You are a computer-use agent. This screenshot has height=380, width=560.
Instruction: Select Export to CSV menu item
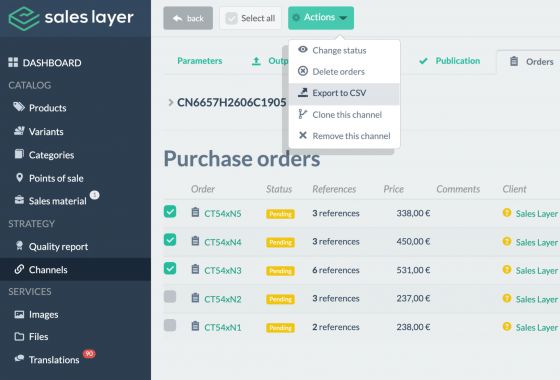(x=344, y=94)
